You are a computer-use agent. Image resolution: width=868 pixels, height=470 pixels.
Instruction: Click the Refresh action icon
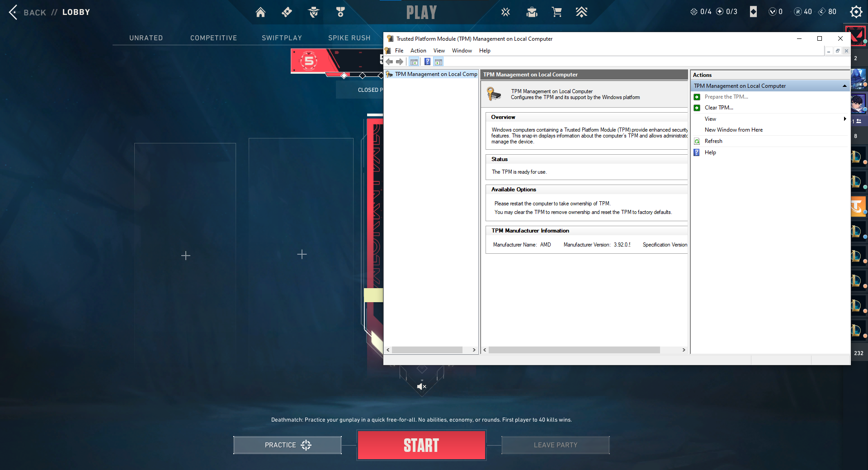click(x=697, y=141)
